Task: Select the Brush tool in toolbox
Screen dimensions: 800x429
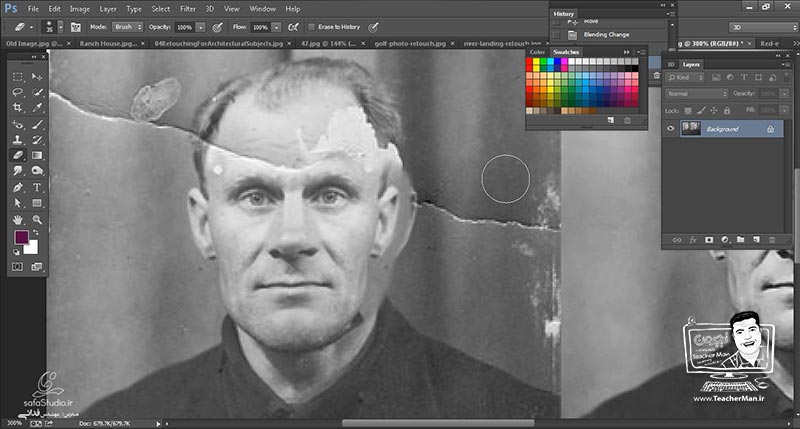Action: click(x=37, y=124)
